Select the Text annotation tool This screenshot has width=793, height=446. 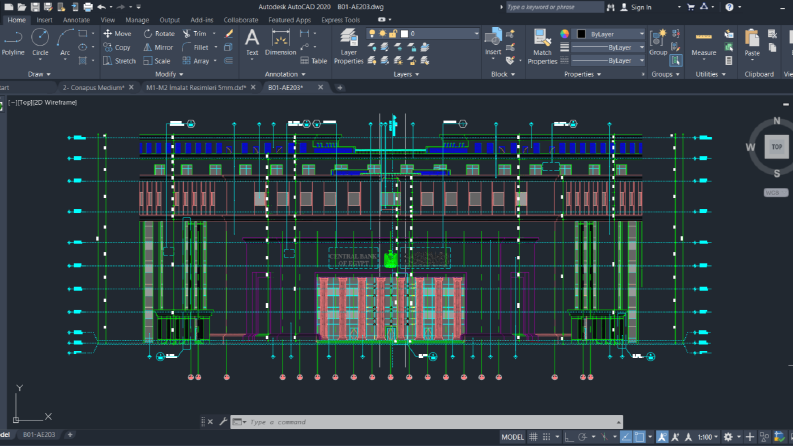tap(252, 42)
